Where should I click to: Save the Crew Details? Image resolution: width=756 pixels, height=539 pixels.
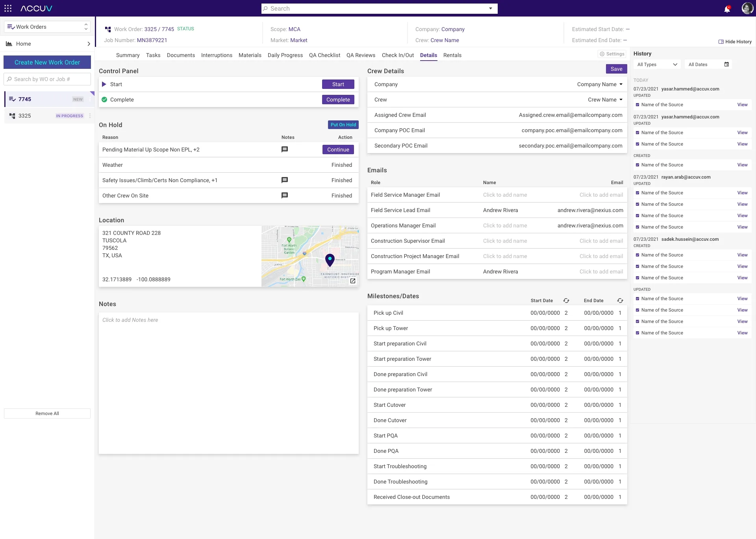(x=616, y=69)
